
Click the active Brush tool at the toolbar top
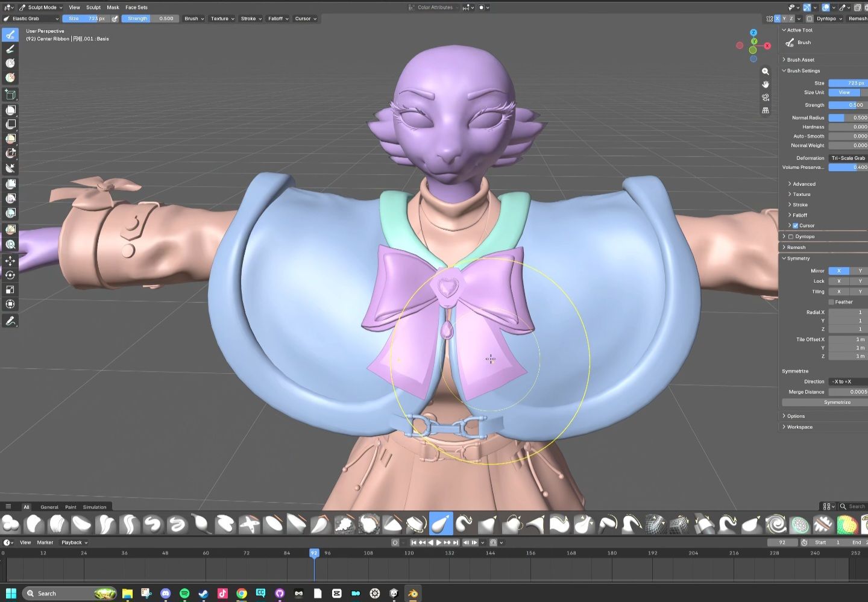tap(10, 35)
